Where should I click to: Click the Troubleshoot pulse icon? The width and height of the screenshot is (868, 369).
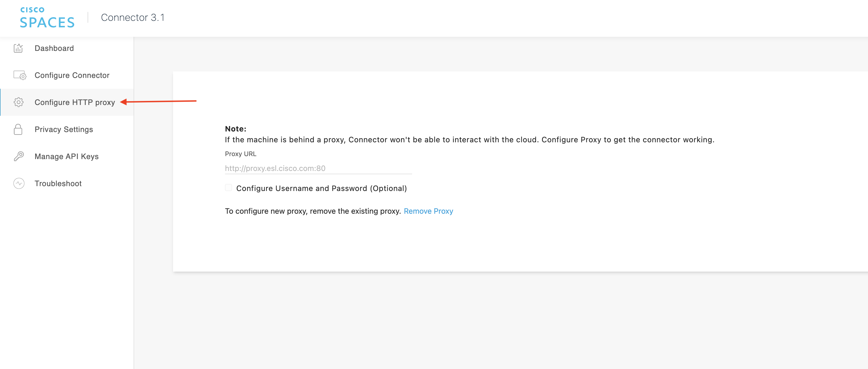pyautogui.click(x=19, y=183)
